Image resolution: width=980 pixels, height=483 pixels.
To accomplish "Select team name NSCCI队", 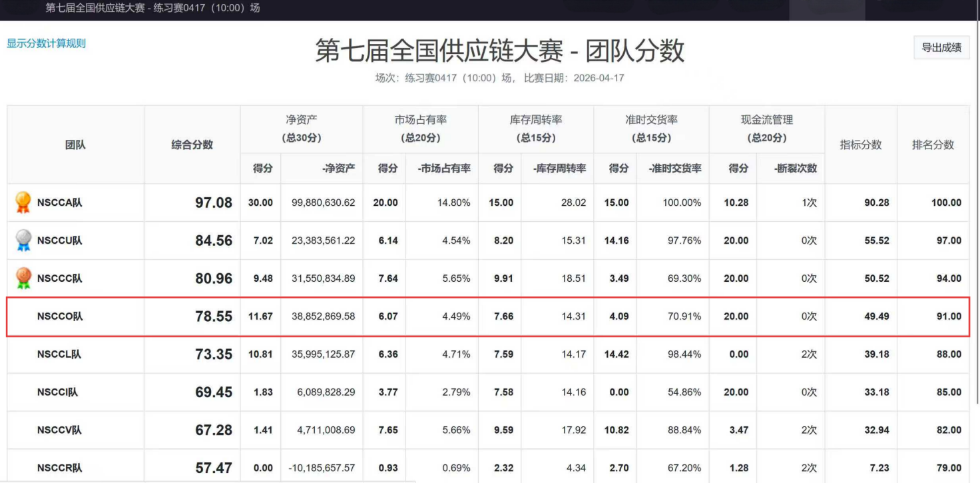I will pyautogui.click(x=58, y=392).
